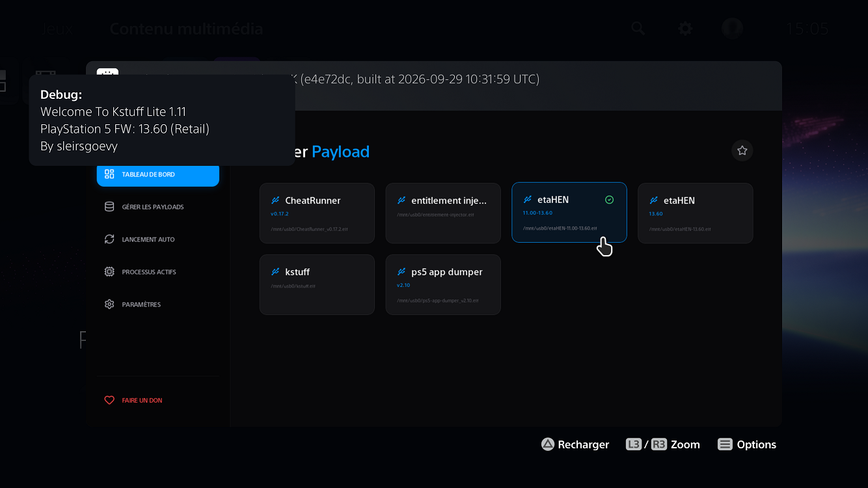The height and width of the screenshot is (488, 868).
Task: Click the "Welcome To Kstuff Lite 1.11" message
Action: coord(113,112)
